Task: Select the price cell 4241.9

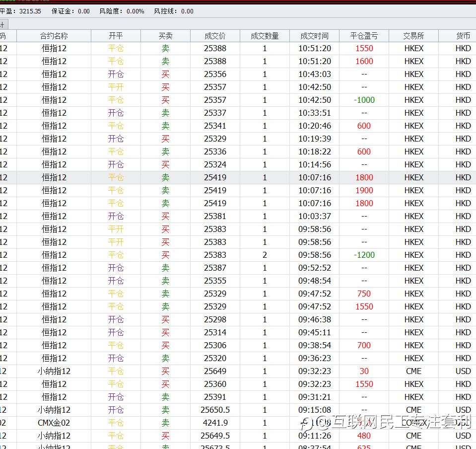Action: click(215, 423)
